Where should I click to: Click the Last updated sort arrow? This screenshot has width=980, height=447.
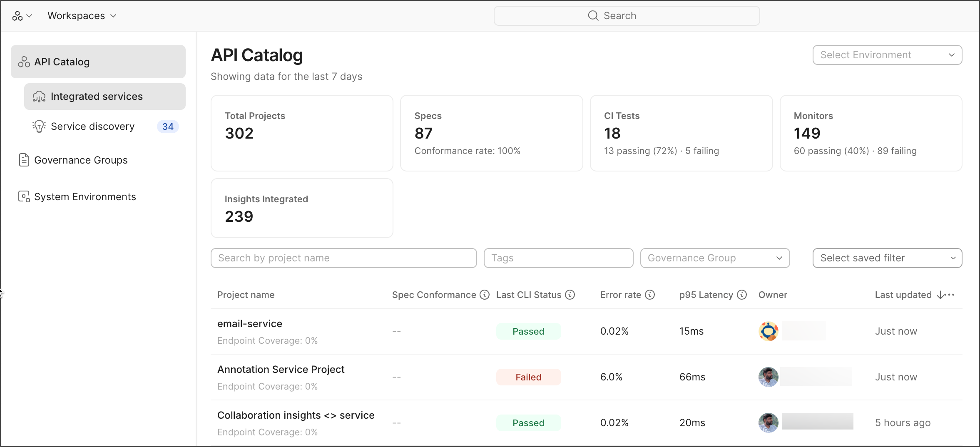[x=940, y=295]
